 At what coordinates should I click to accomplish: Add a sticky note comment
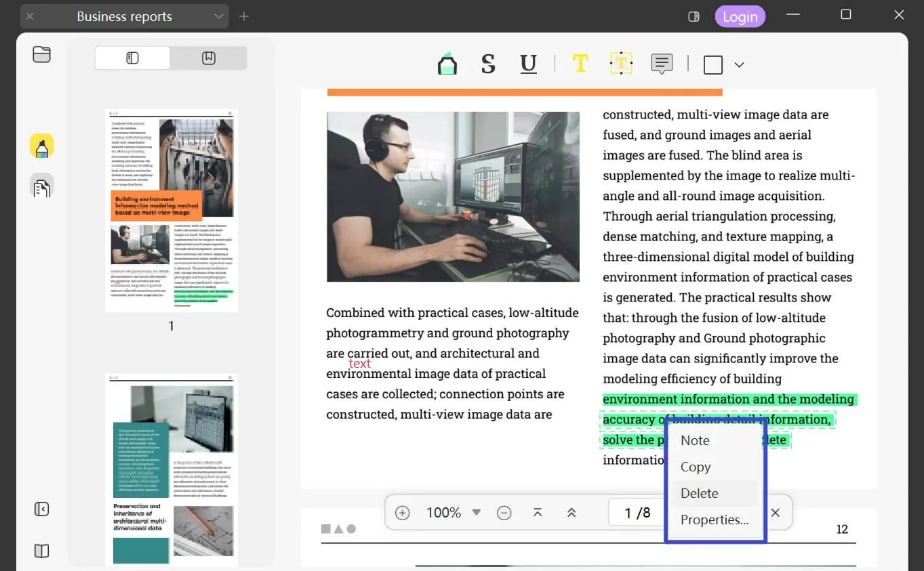click(662, 64)
